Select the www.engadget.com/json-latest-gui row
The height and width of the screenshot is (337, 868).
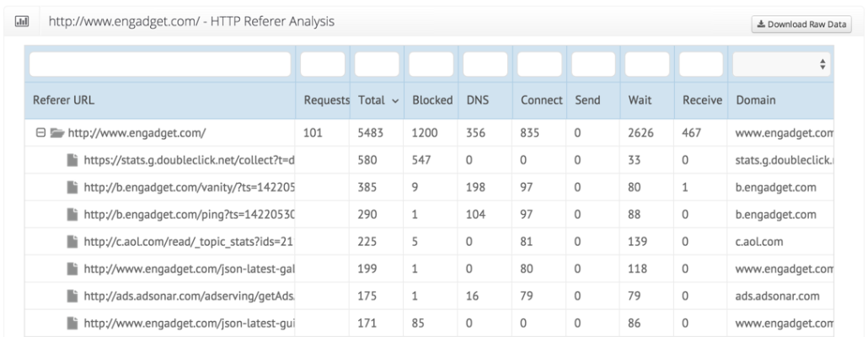[429, 324]
